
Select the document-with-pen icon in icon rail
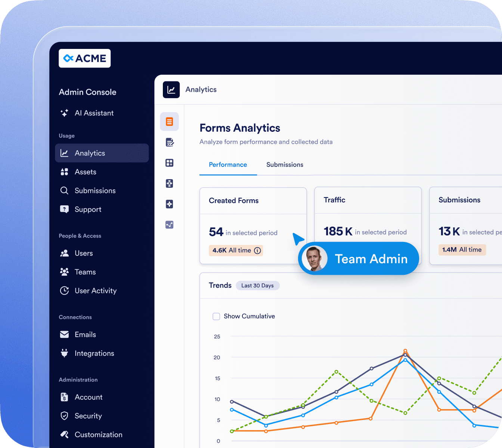pyautogui.click(x=169, y=142)
